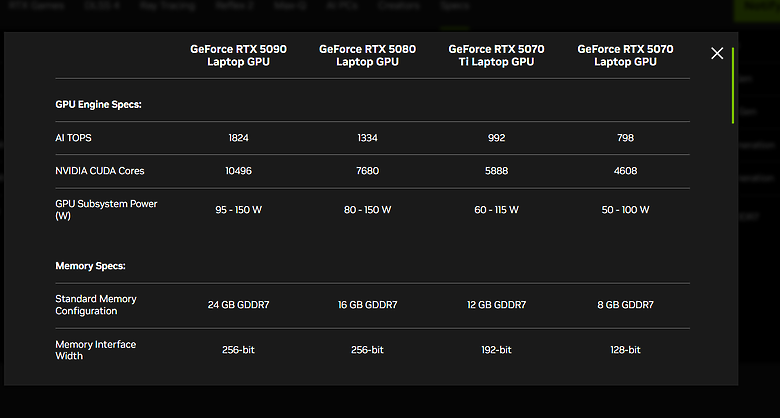The width and height of the screenshot is (780, 418).
Task: Click the GeForce RTX 5070 Ti Laptop GPU header
Action: [496, 55]
